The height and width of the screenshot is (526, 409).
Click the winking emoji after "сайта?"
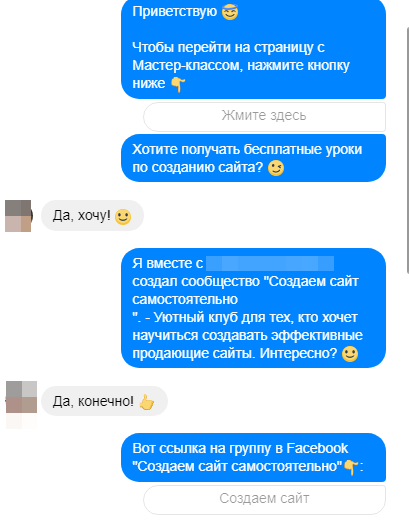[276, 168]
